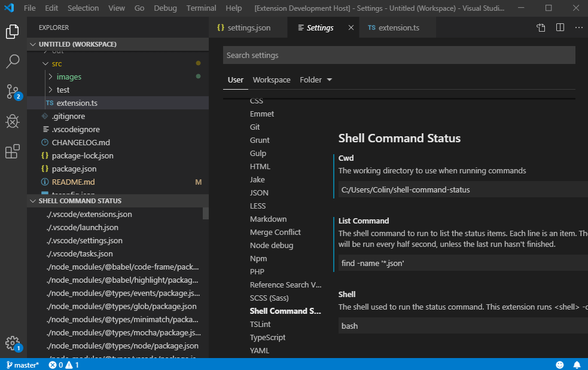Open the Extensions view icon

pos(13,152)
